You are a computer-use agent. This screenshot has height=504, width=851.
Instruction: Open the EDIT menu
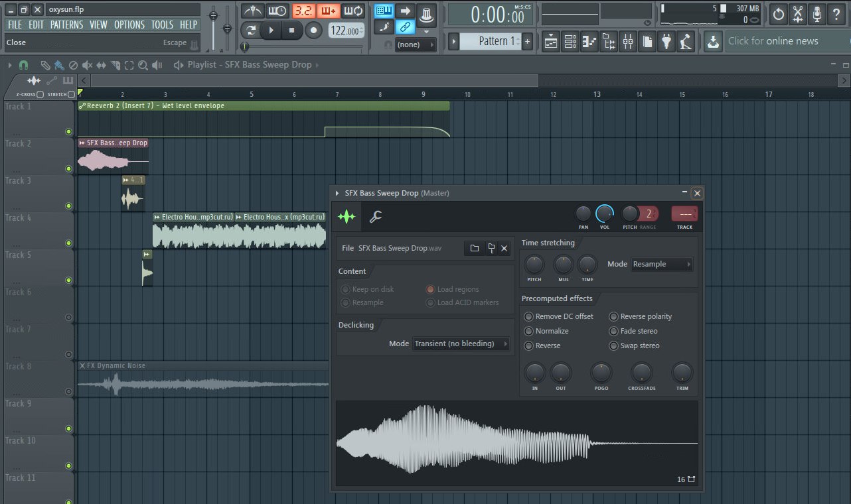36,25
